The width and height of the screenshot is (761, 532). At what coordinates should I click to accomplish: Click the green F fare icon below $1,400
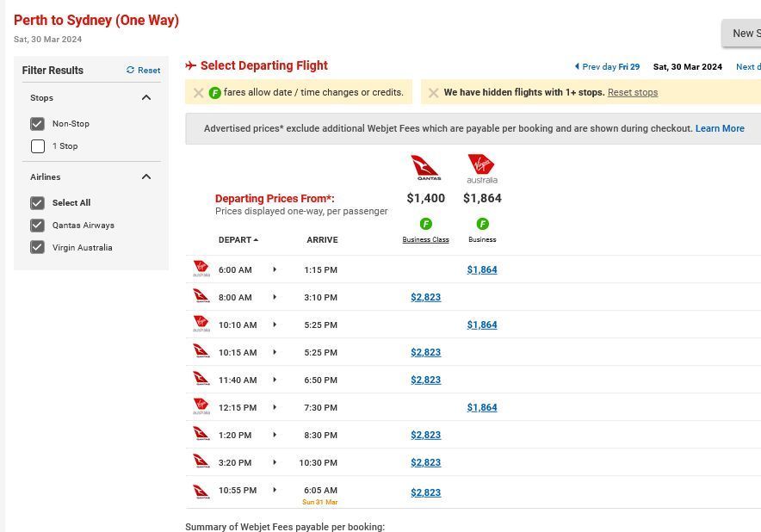pyautogui.click(x=425, y=225)
